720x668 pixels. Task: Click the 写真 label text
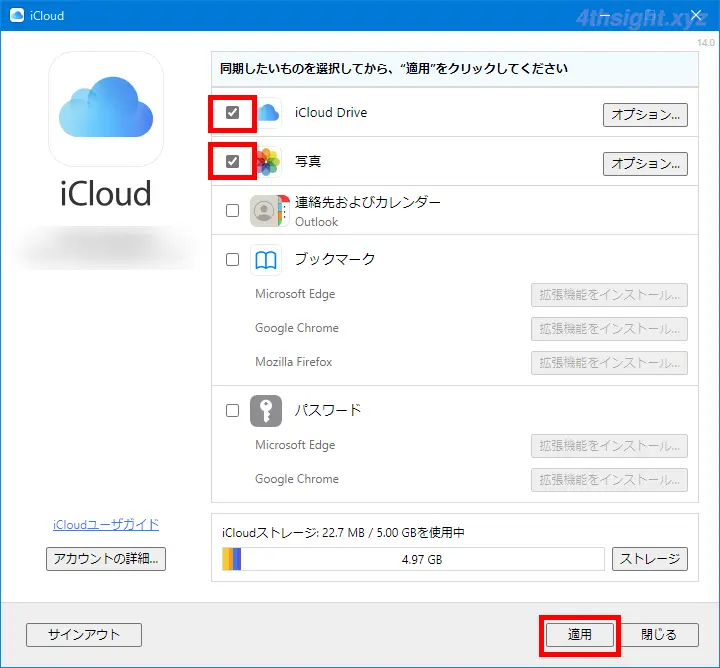[x=308, y=162]
